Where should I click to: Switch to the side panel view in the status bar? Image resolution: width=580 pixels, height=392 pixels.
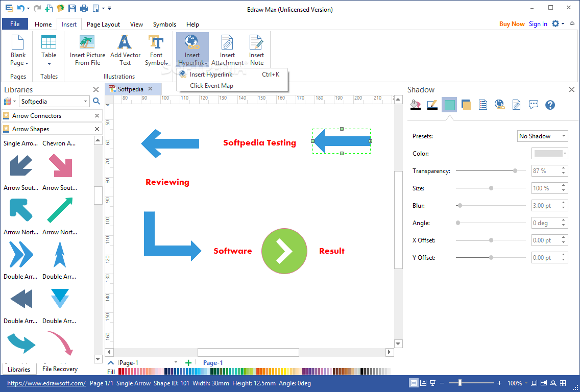point(423,383)
